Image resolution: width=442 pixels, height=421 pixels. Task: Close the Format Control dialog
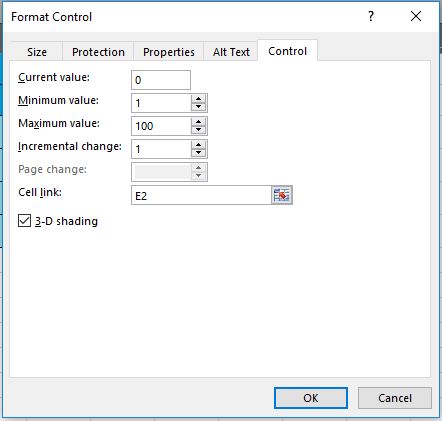click(416, 16)
